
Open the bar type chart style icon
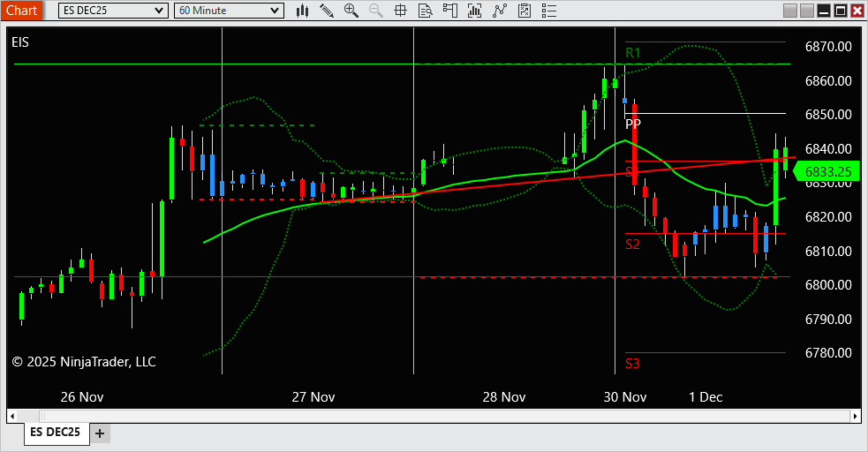302,11
